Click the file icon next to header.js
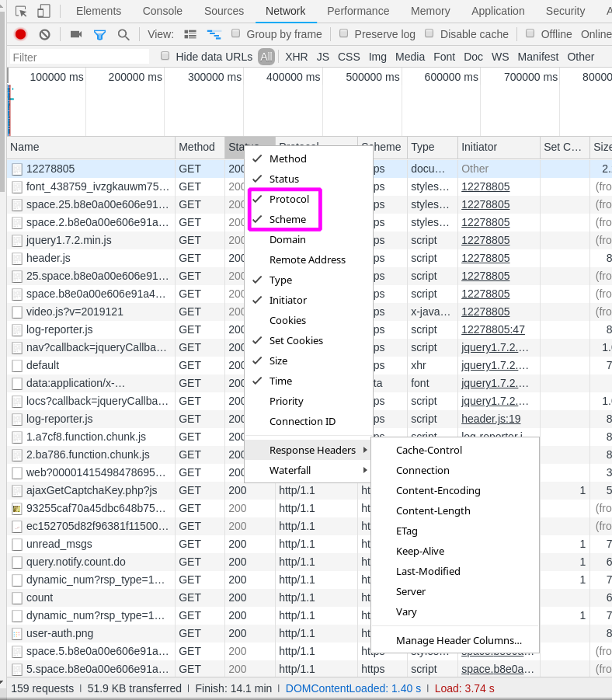Image resolution: width=612 pixels, height=700 pixels. click(17, 259)
